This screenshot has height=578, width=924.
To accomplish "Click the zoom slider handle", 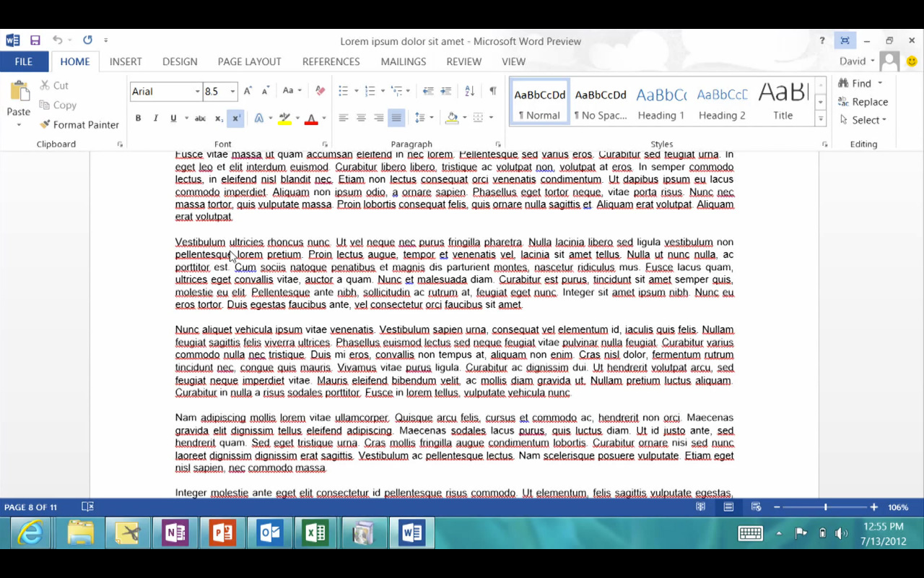I will (825, 507).
